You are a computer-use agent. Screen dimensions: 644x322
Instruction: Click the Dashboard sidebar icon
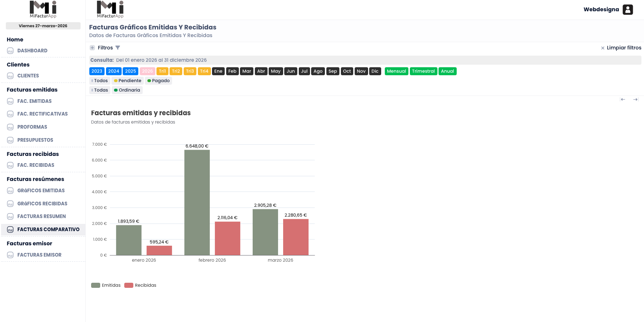tap(10, 51)
